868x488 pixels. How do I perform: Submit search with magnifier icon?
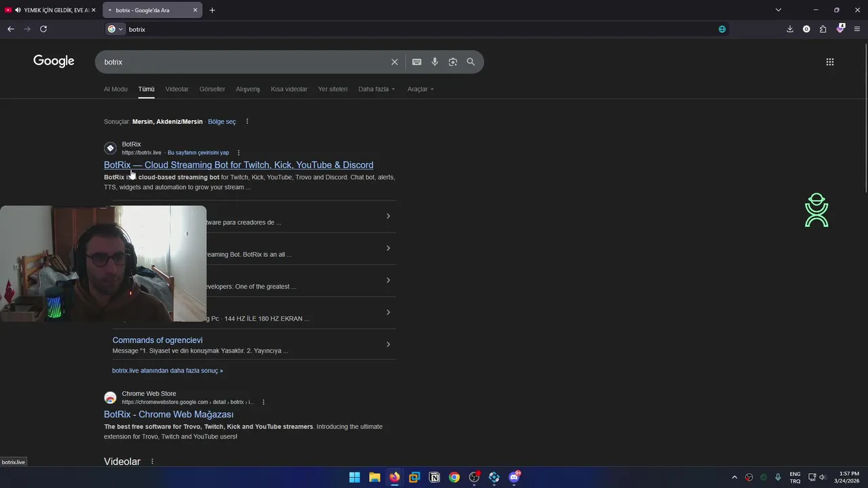pos(471,62)
